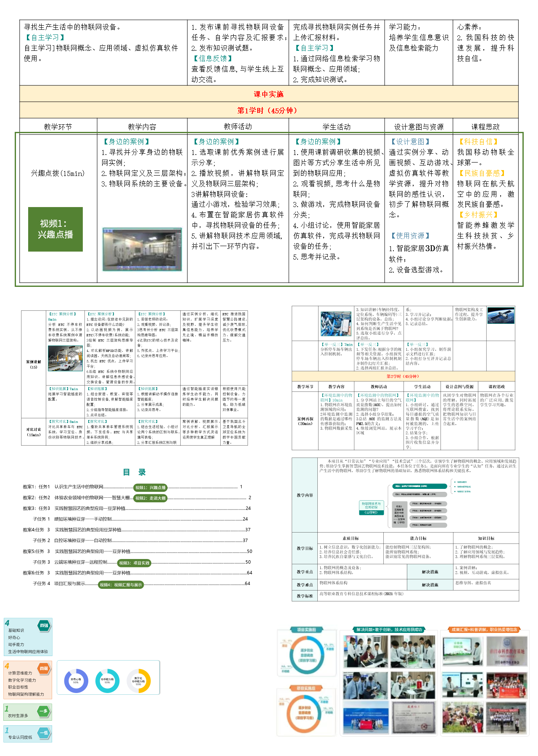This screenshot has height=756, width=538.
Task: Click 【身边的案例】 in the 教师活动 column
Action: point(216,142)
